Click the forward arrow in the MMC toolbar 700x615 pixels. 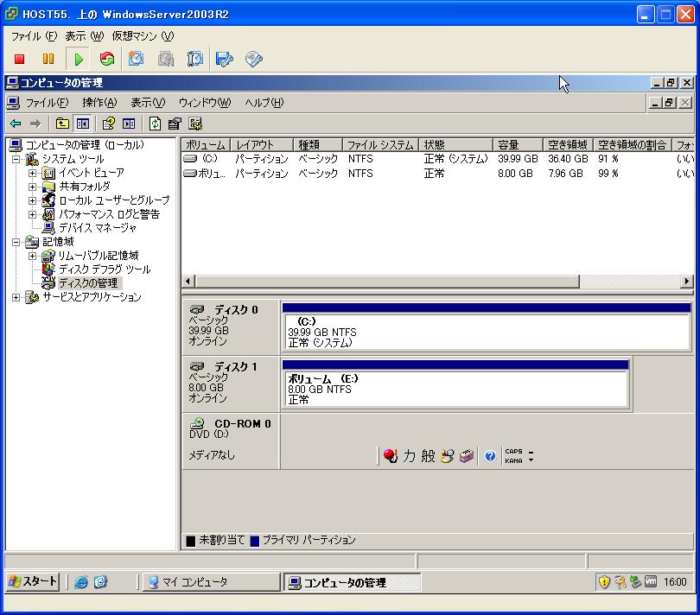(35, 124)
